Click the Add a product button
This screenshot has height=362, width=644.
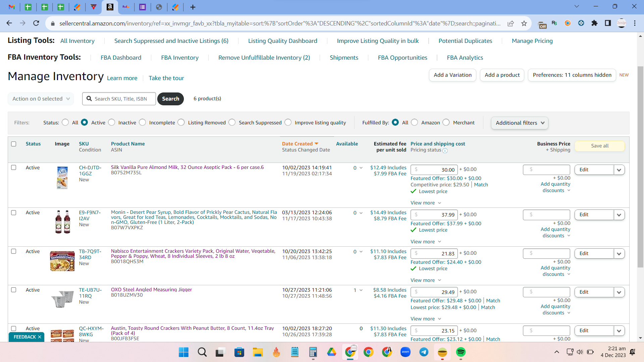point(502,75)
